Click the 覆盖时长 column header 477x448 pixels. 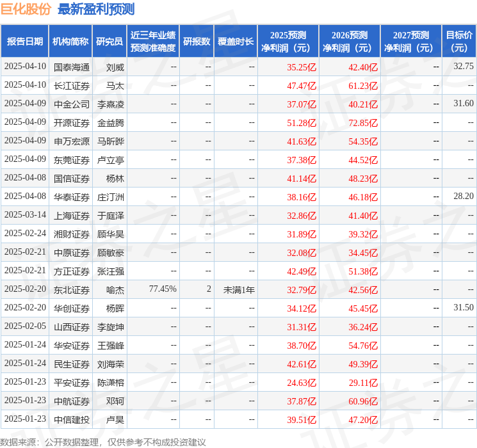(236, 41)
